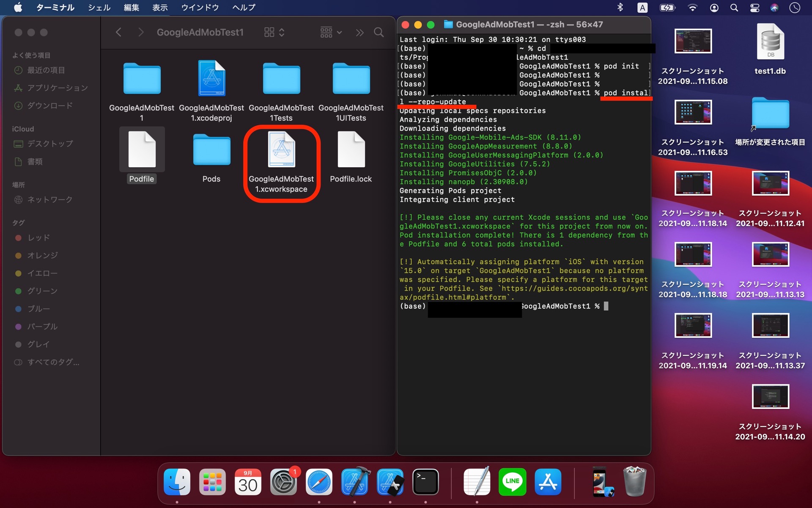Open the ヘルプ menu

(x=244, y=8)
